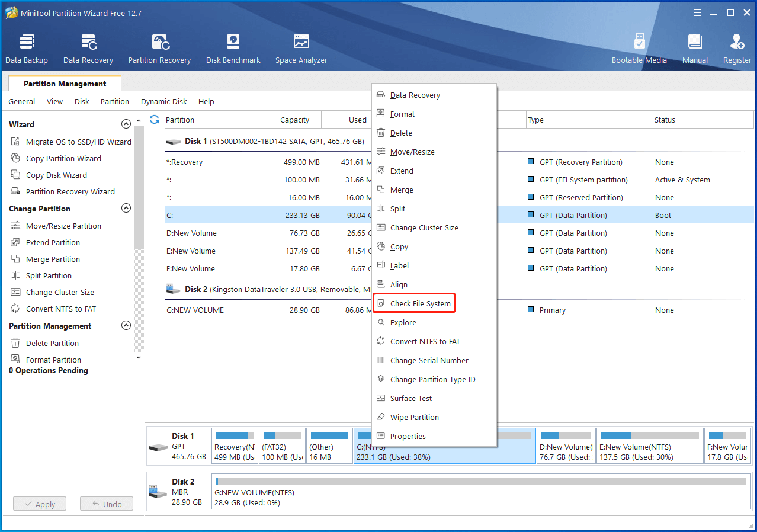Start the Disk Benchmark tool
This screenshot has width=757, height=532.
coord(233,49)
